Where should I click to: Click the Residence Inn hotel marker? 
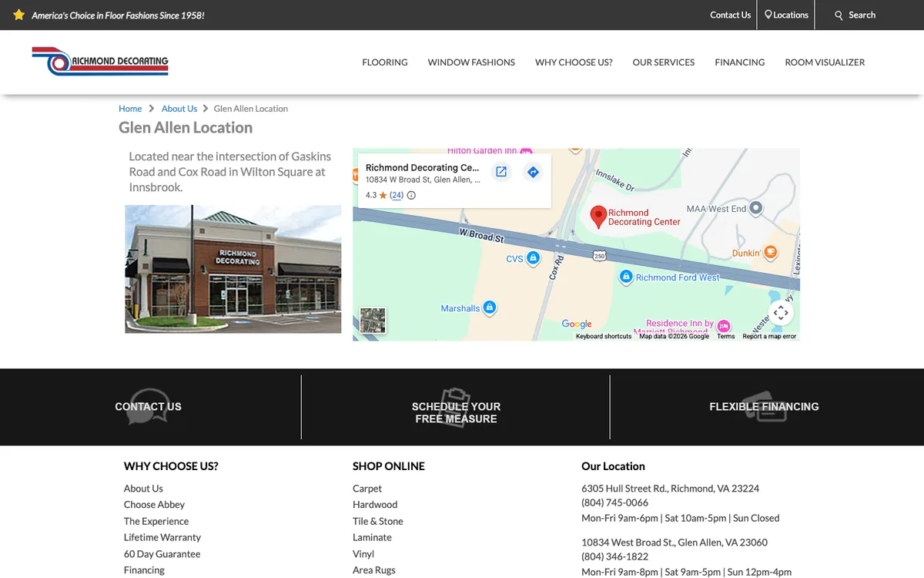pyautogui.click(x=723, y=327)
